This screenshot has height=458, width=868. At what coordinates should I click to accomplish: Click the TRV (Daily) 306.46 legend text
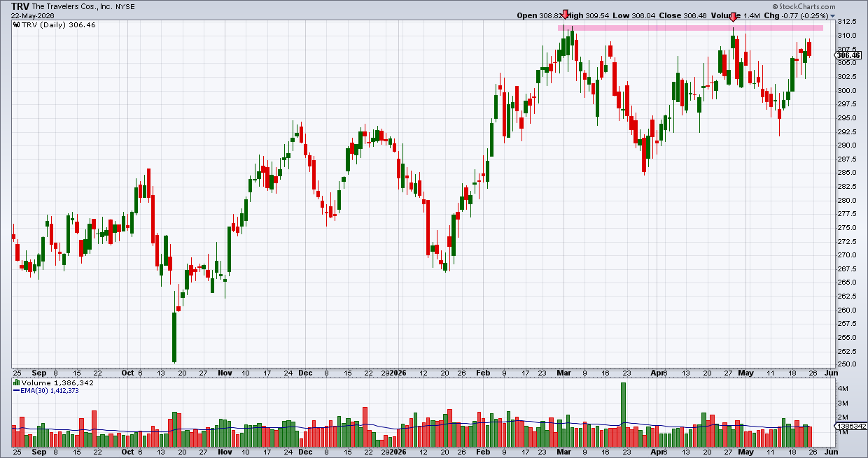[x=59, y=25]
